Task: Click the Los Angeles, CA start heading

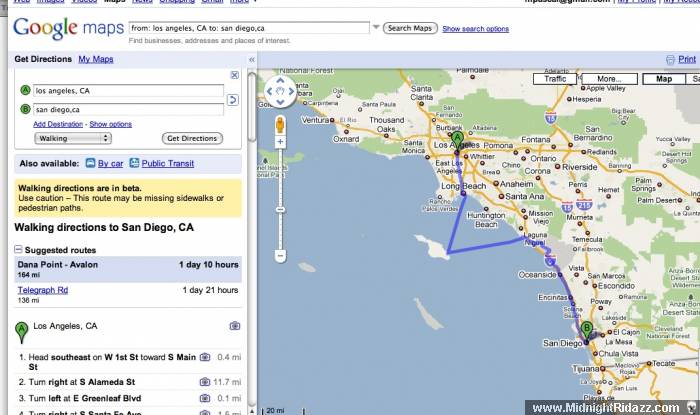Action: pos(65,326)
